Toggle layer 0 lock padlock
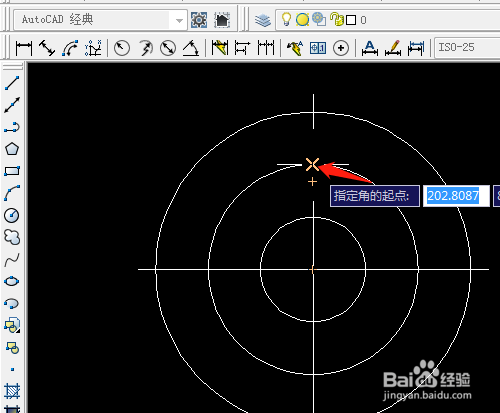This screenshot has width=500, height=413. click(337, 19)
